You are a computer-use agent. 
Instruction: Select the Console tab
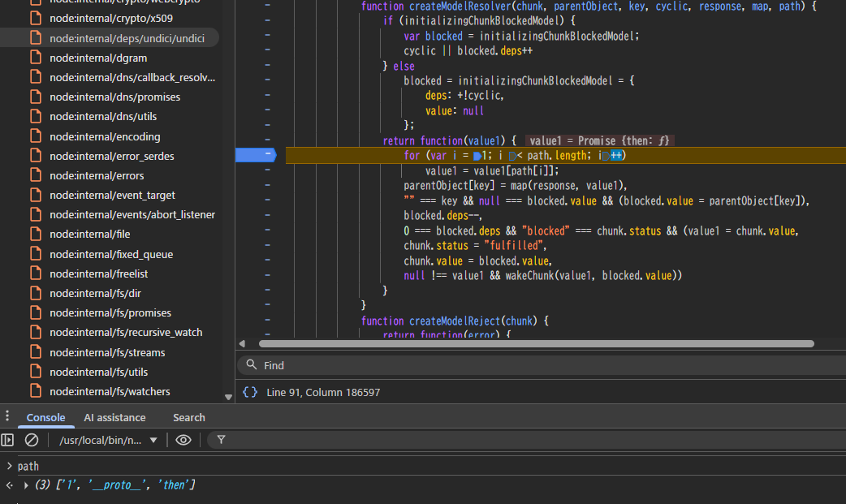point(45,417)
